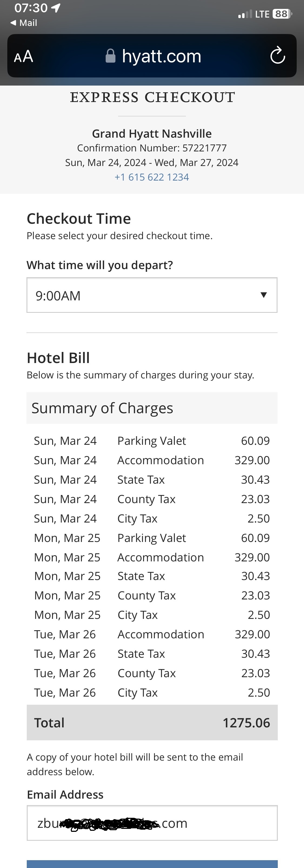304x868 pixels.
Task: Tap the blue button below email field
Action: [152, 864]
